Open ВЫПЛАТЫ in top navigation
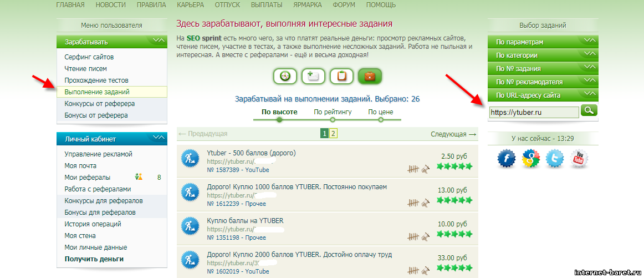The height and width of the screenshot is (278, 644). point(267,5)
